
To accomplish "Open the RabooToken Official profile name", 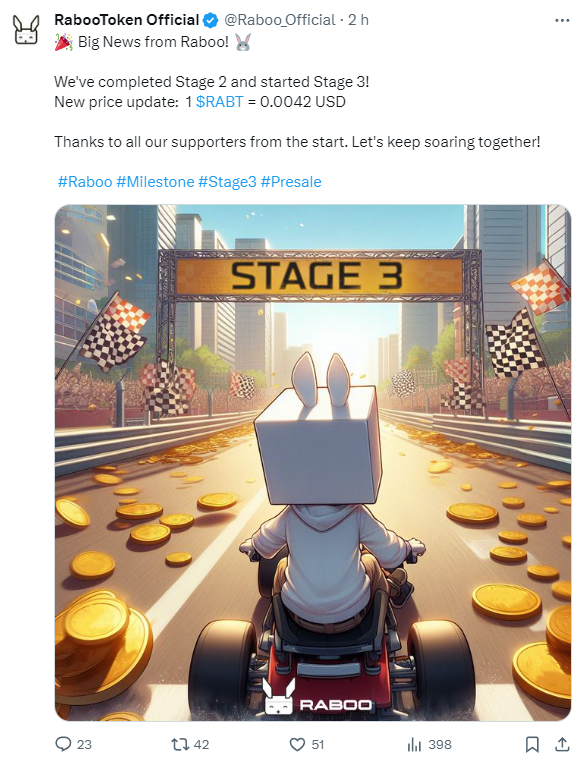I will pos(127,20).
